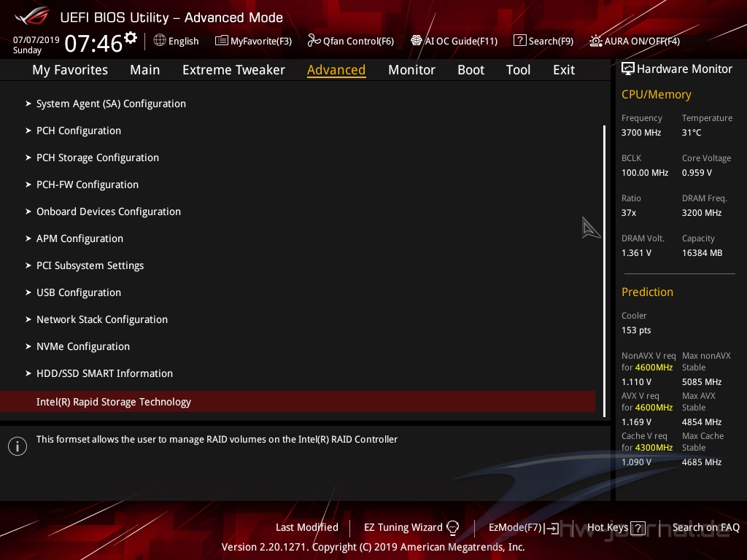Select Intel(R) Rapid Storage Technology entry

[x=298, y=402]
